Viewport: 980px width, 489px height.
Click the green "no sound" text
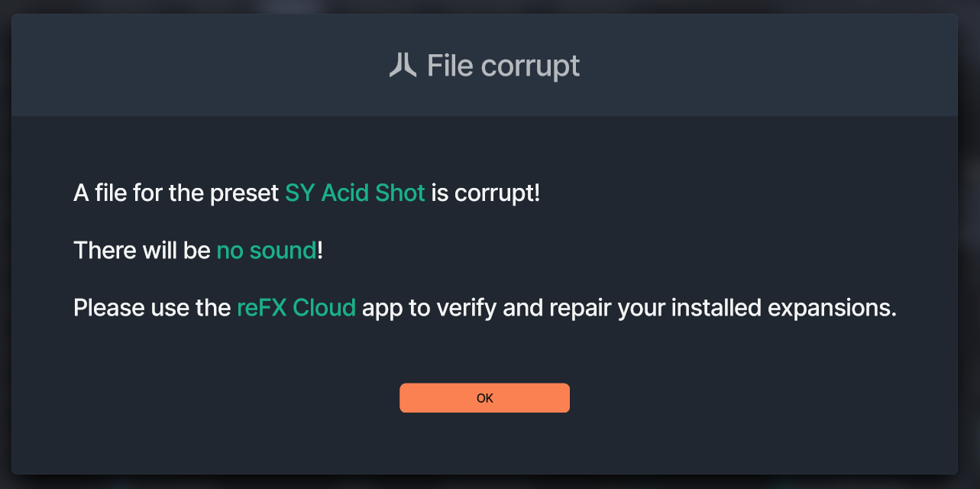266,250
